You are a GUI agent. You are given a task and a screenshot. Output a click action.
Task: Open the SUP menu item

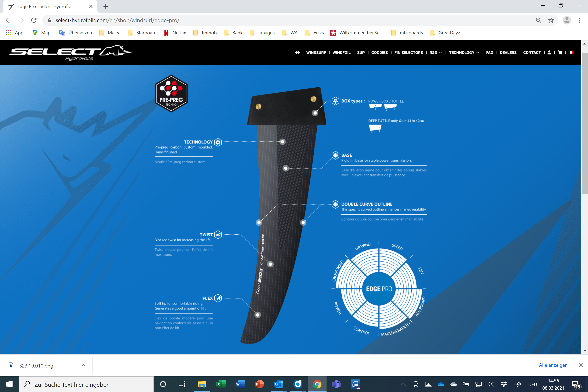coord(361,53)
